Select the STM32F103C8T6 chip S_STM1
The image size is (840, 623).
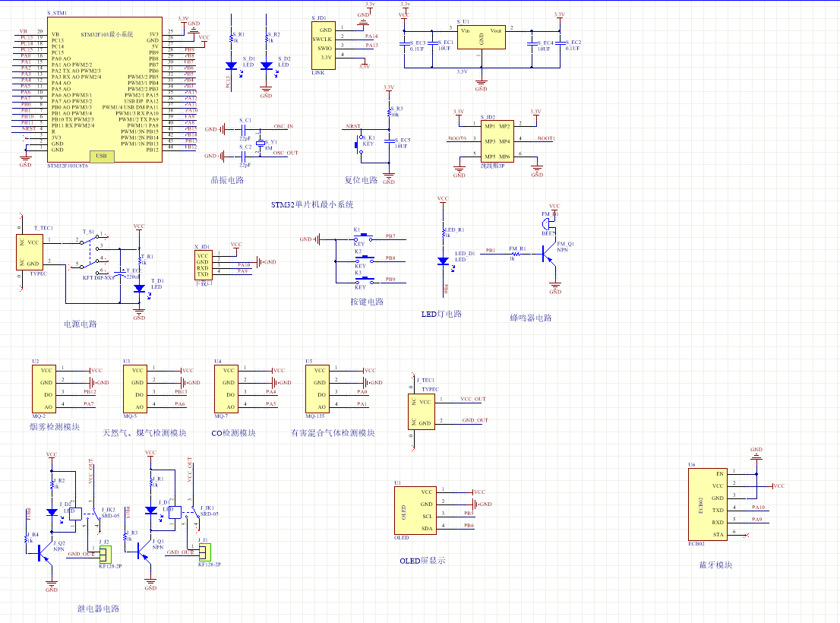103,91
